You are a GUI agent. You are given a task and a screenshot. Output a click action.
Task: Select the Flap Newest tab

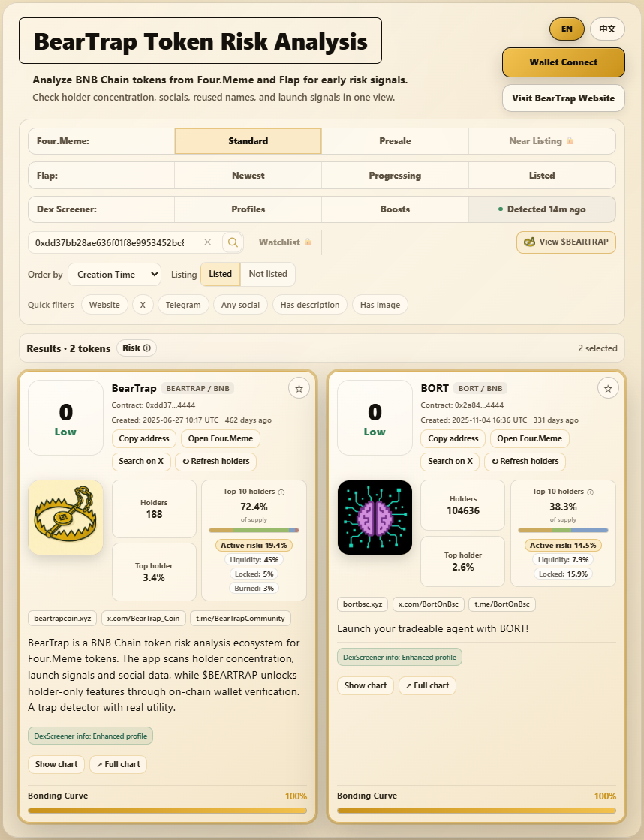pos(248,176)
